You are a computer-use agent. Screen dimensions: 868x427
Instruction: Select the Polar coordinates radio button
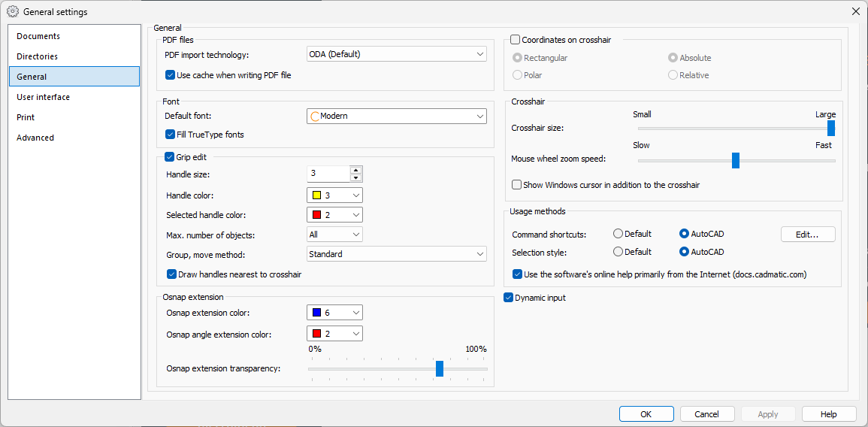click(517, 74)
